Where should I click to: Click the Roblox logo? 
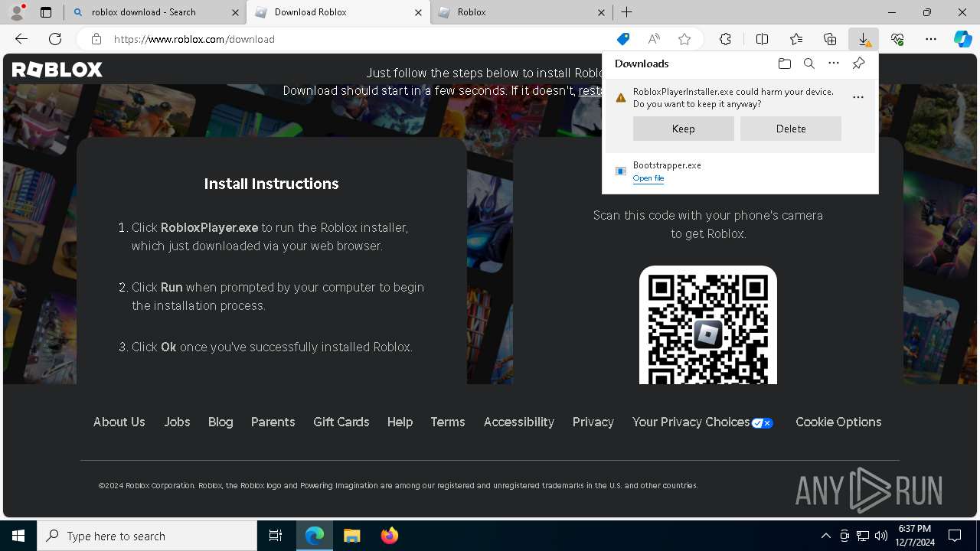(x=57, y=70)
